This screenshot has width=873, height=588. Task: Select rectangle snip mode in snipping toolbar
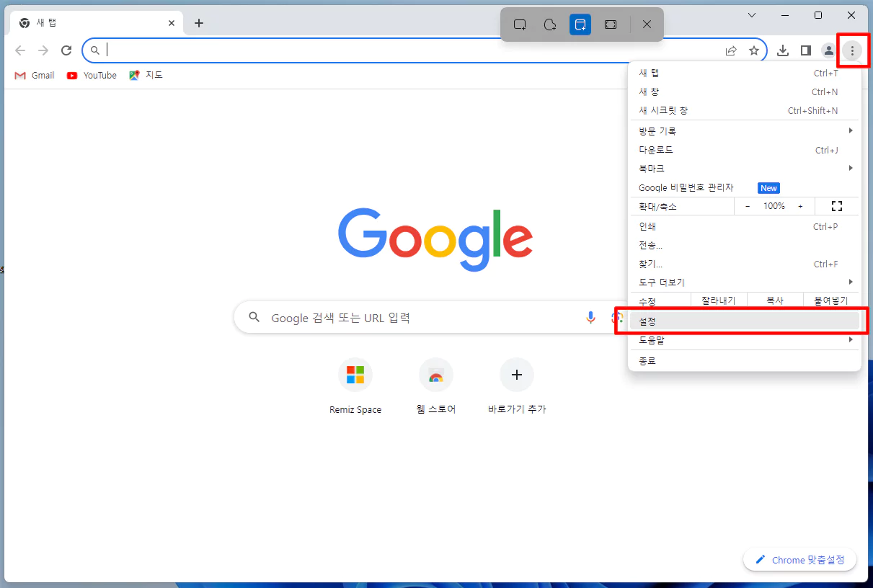point(520,24)
